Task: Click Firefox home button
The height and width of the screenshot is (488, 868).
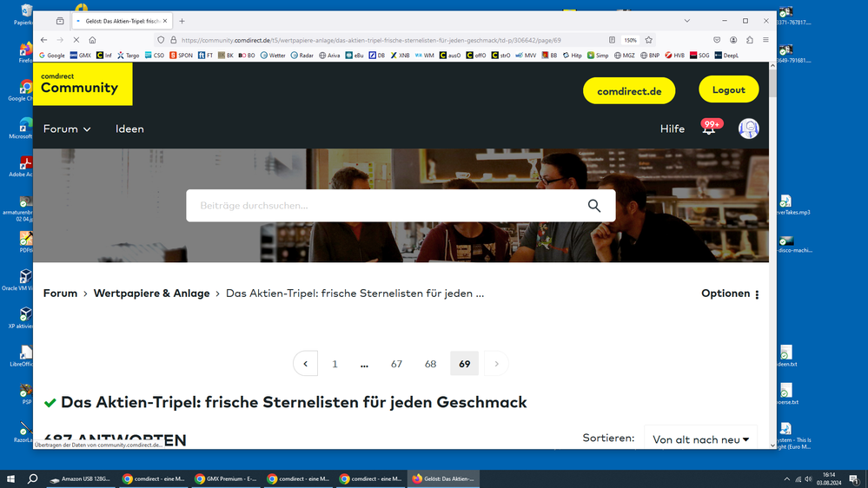Action: tap(92, 40)
